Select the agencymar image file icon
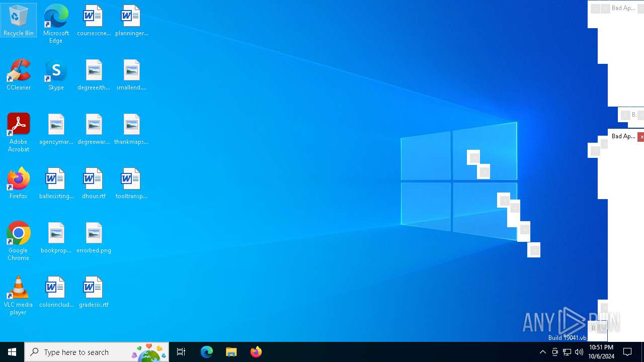The width and height of the screenshot is (644, 362). pyautogui.click(x=56, y=129)
